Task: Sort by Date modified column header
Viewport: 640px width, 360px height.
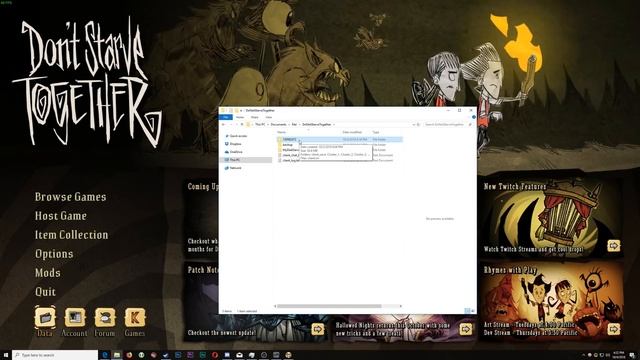Action: (352, 132)
